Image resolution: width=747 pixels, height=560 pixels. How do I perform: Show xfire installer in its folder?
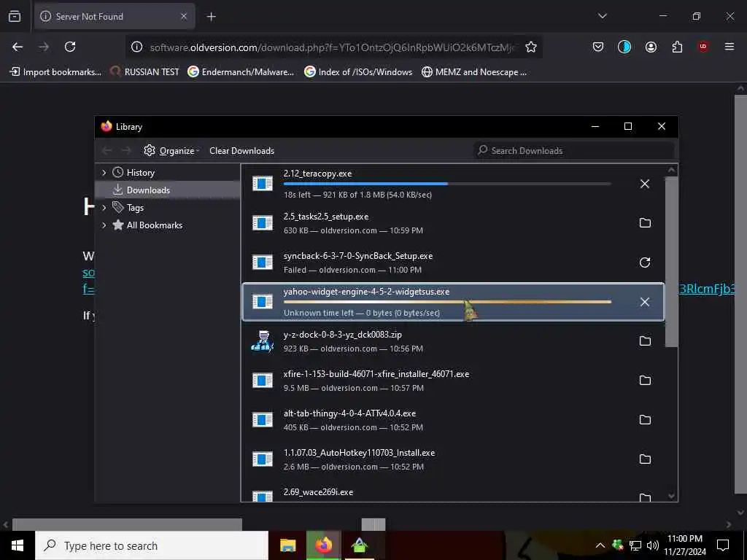click(x=645, y=381)
